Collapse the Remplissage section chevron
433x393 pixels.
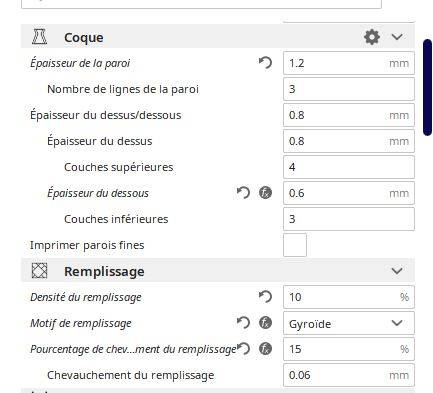[x=397, y=271]
